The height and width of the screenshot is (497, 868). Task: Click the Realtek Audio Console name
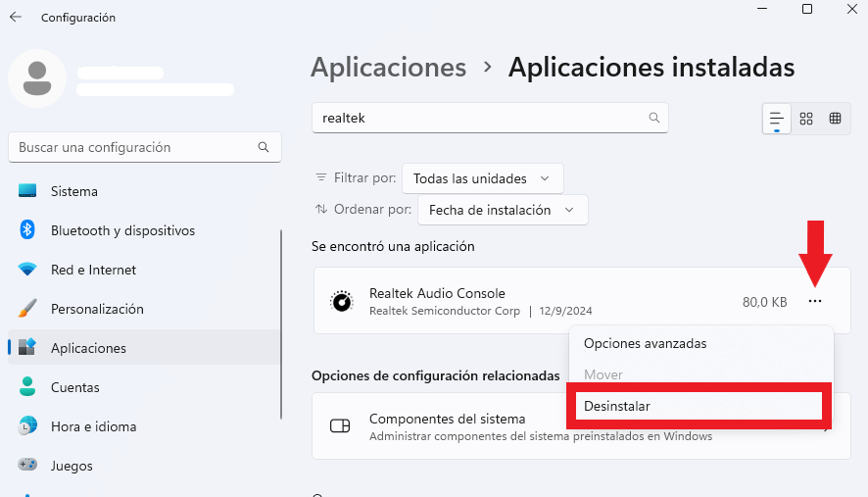pos(437,293)
